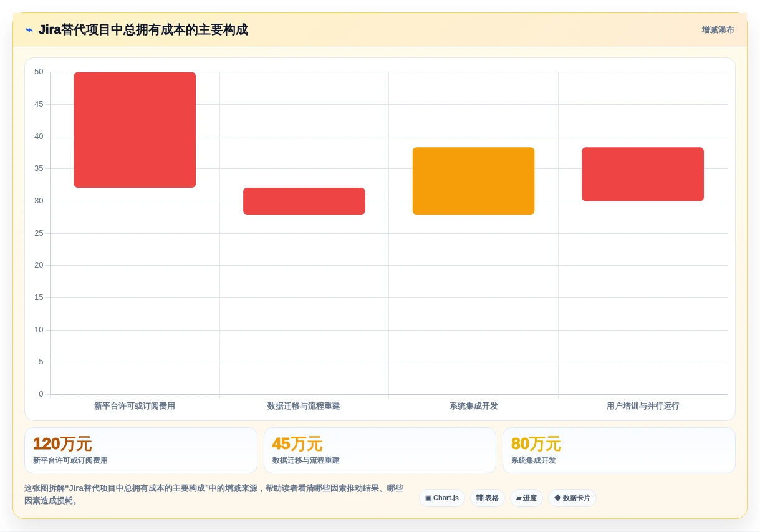Select the orange 系统集成开发 bar
Viewport: 760px width, 532px height.
coord(473,181)
